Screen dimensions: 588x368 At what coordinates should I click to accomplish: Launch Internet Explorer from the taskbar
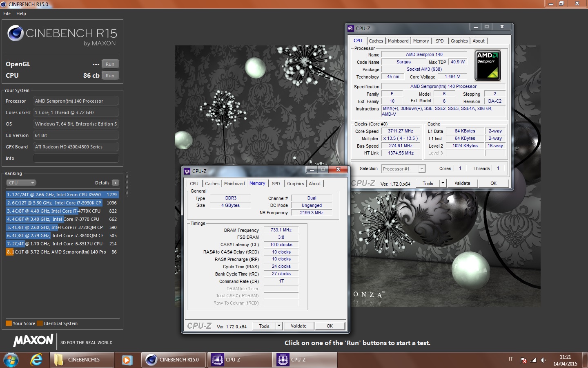click(36, 360)
